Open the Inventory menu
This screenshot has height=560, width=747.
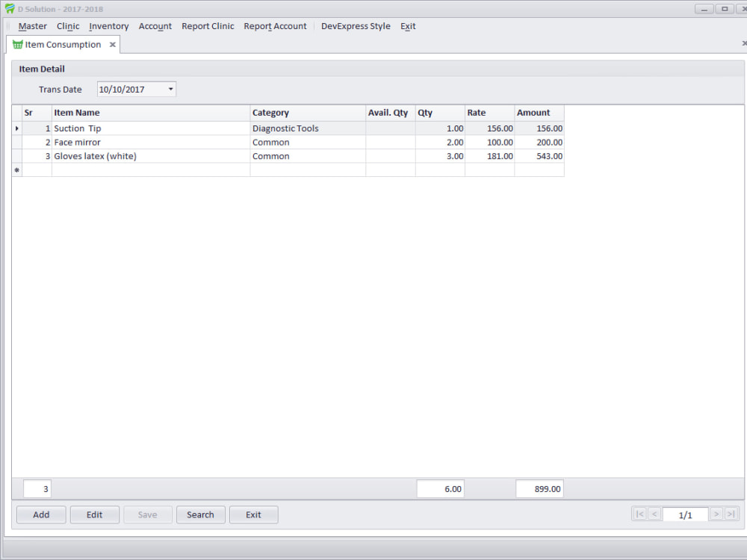(x=108, y=26)
